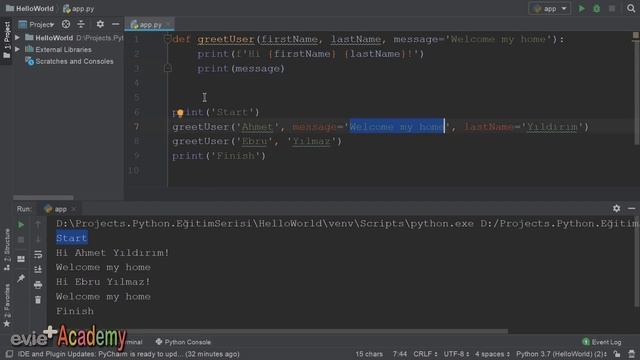
Task: Open Project panel settings gear
Action: click(x=100, y=24)
